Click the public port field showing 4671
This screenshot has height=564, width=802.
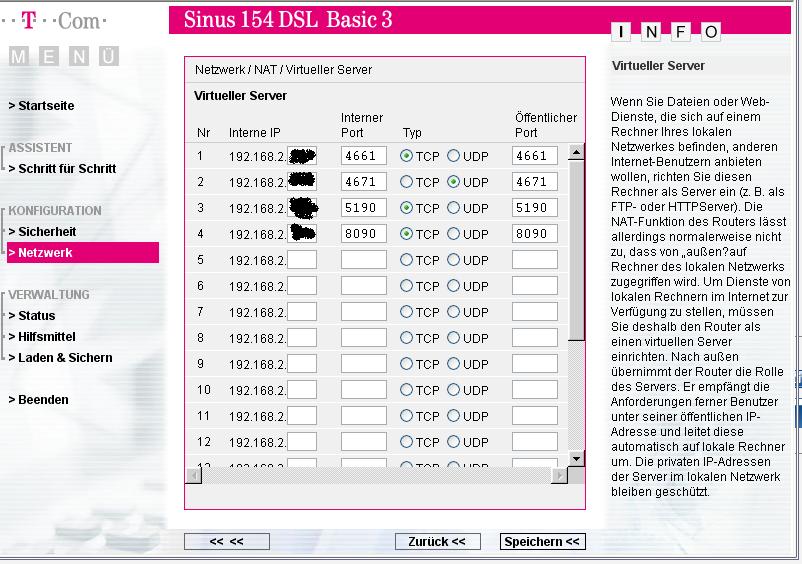534,182
